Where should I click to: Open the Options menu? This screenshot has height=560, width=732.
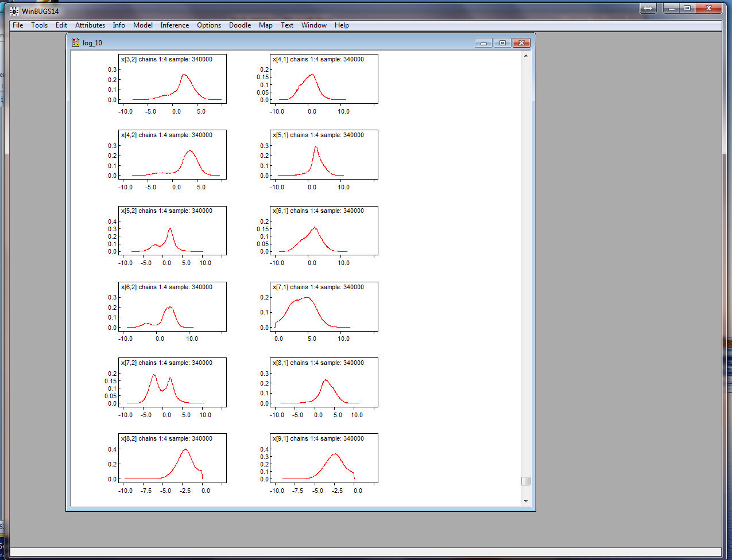coord(209,25)
